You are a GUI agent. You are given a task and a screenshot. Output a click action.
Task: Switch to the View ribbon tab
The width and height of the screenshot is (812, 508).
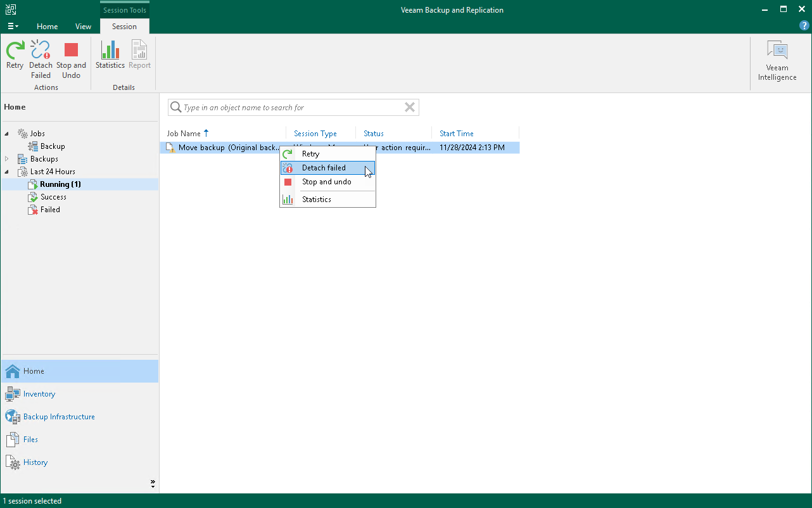pos(83,27)
